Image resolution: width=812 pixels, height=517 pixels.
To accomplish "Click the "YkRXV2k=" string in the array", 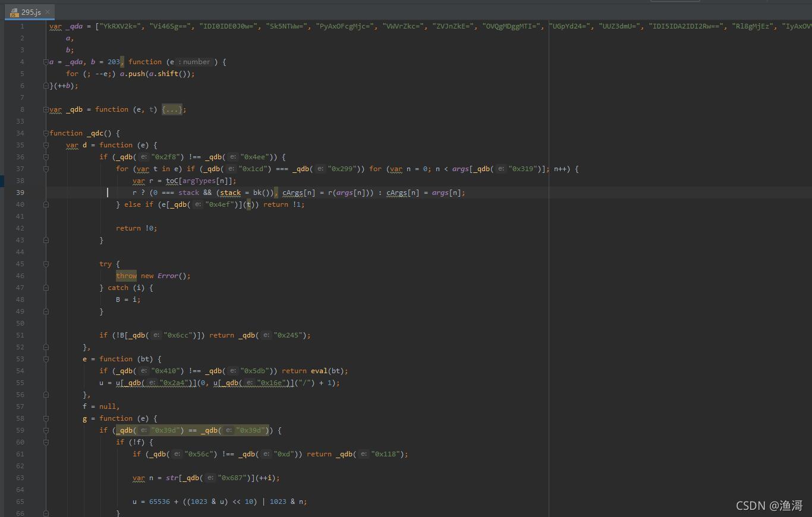I will [x=121, y=26].
